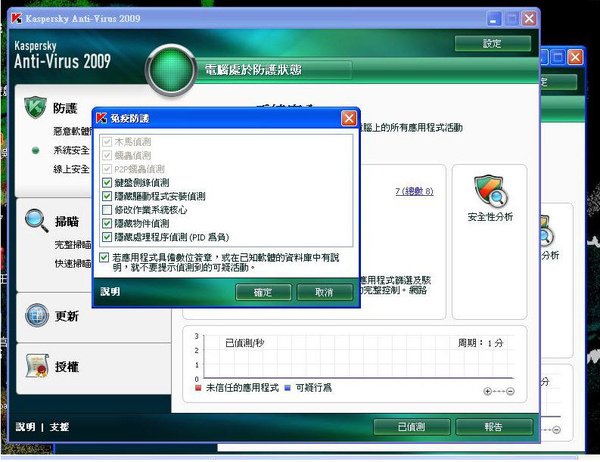Uncheck 隱藏處理程序偵測 (PID 為負) checkbox

[107, 237]
